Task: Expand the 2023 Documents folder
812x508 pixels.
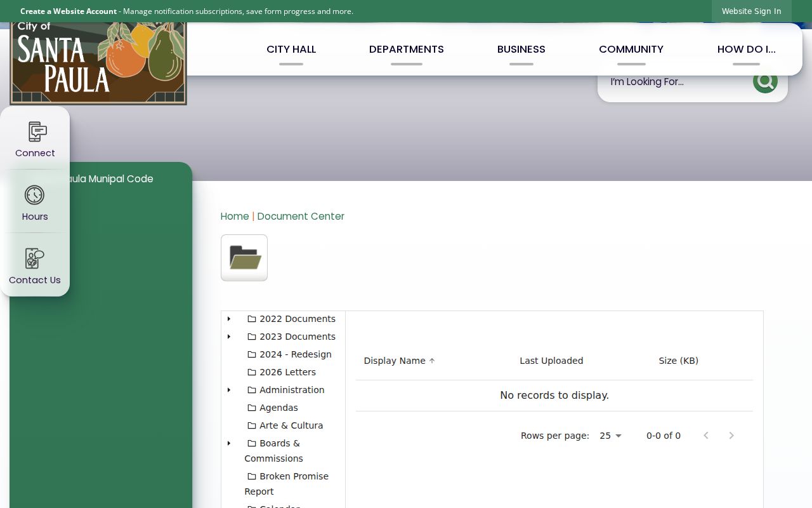Action: pyautogui.click(x=229, y=337)
